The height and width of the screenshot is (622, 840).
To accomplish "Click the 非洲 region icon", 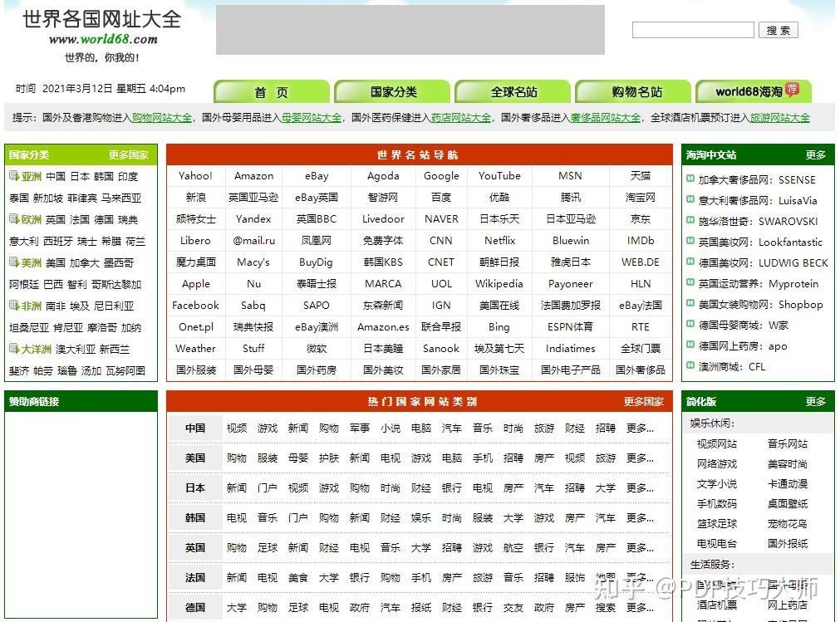I will pyautogui.click(x=14, y=305).
